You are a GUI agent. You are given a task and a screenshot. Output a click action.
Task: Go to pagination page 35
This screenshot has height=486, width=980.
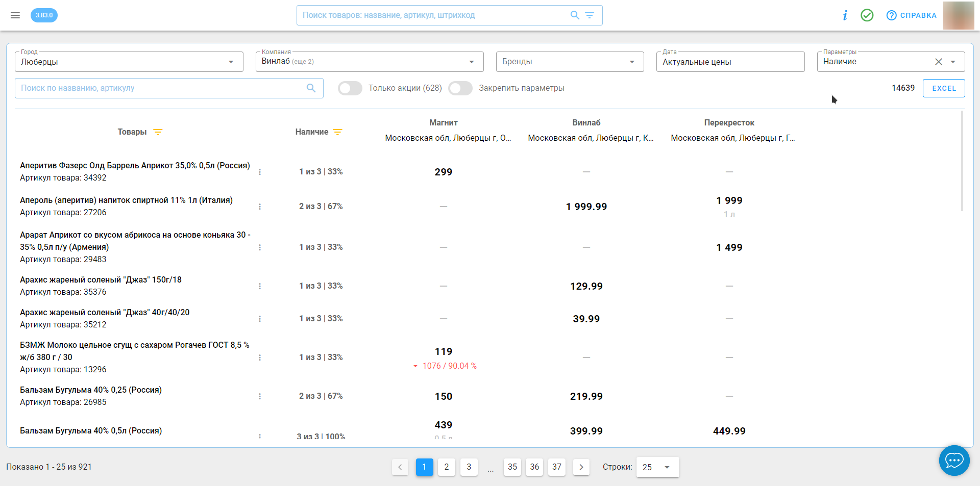512,467
